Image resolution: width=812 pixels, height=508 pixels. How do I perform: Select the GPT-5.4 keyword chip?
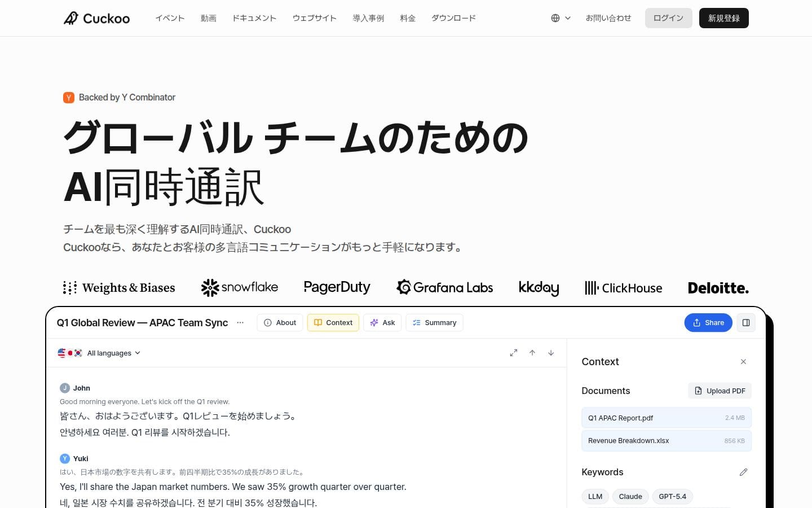[x=673, y=497]
